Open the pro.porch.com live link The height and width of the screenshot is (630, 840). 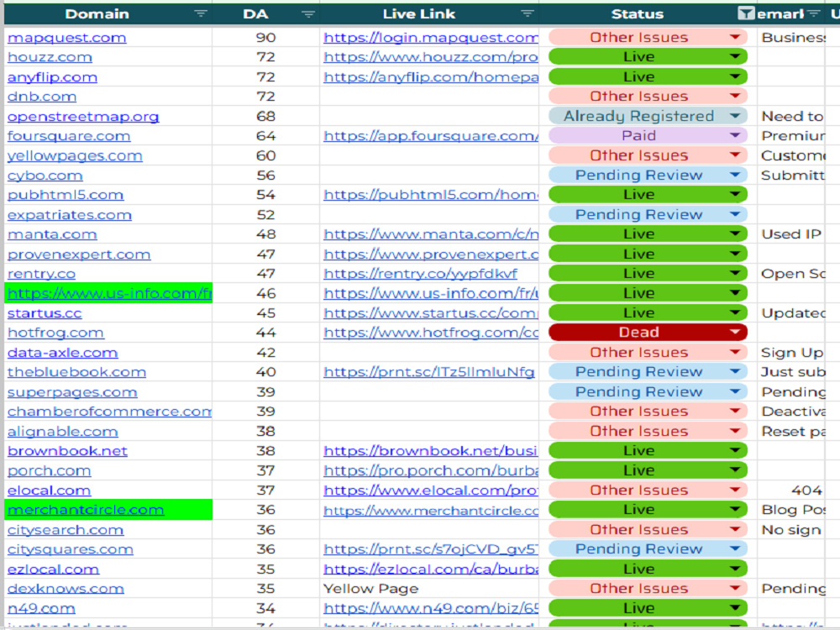pos(431,470)
